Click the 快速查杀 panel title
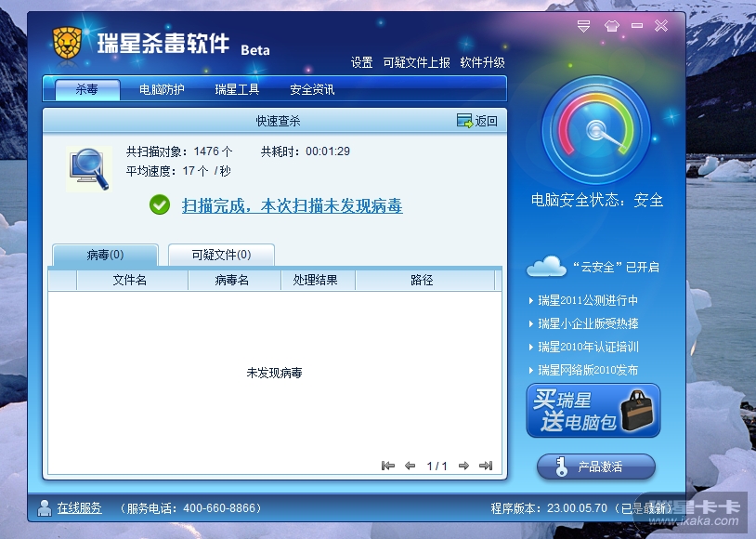Screen dimensions: 756x539 tap(279, 121)
